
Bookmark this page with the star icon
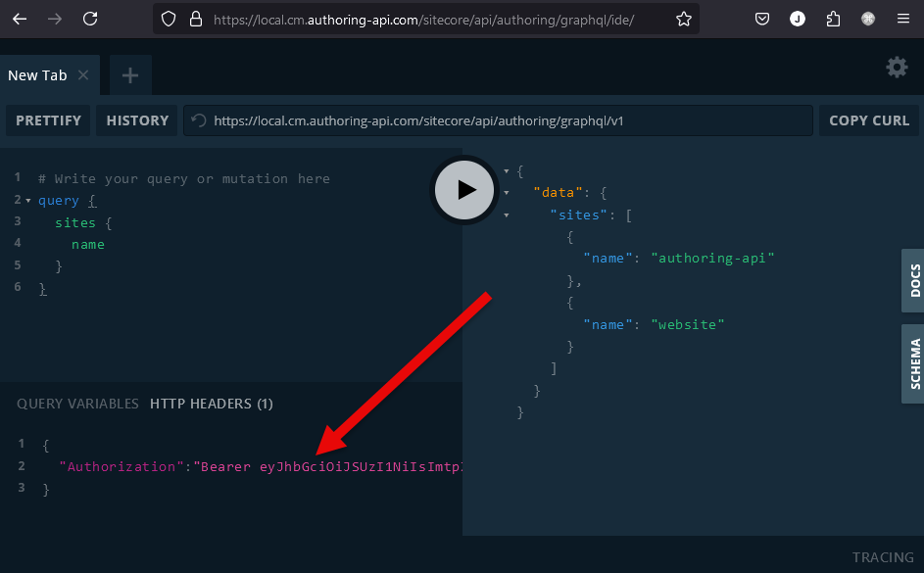(683, 19)
